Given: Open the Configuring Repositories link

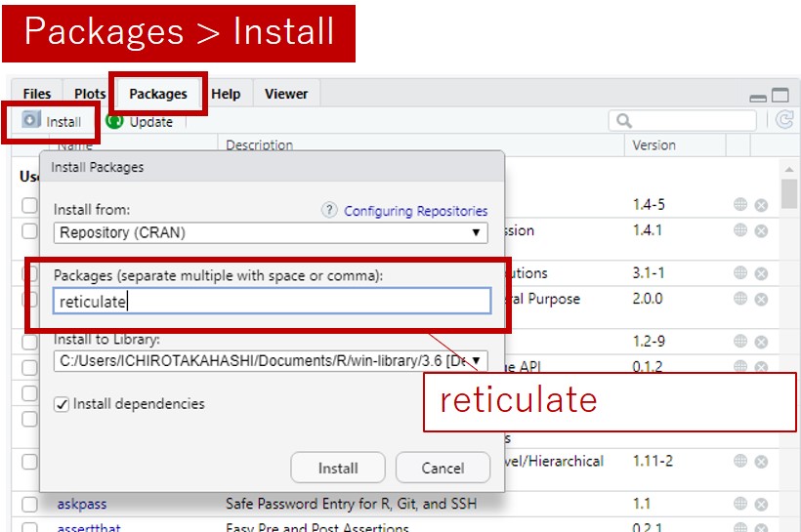Looking at the screenshot, I should pos(415,211).
